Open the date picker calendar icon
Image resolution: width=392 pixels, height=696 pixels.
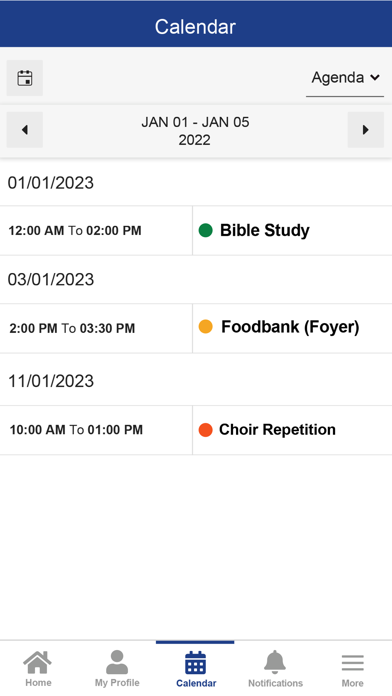point(24,78)
